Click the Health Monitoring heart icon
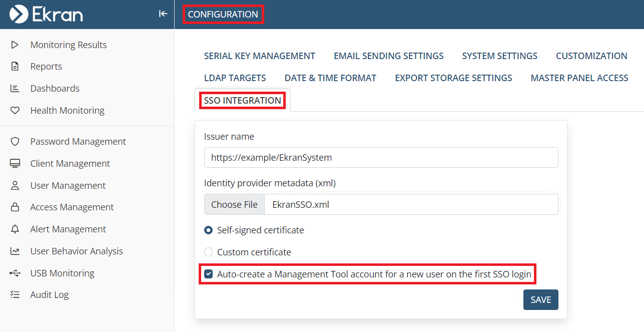644x332 pixels. tap(15, 111)
